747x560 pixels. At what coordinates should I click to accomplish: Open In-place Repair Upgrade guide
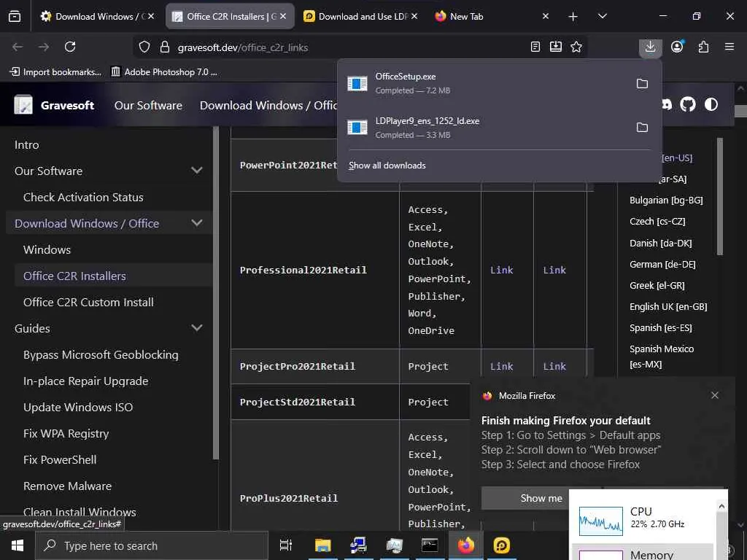coord(86,381)
